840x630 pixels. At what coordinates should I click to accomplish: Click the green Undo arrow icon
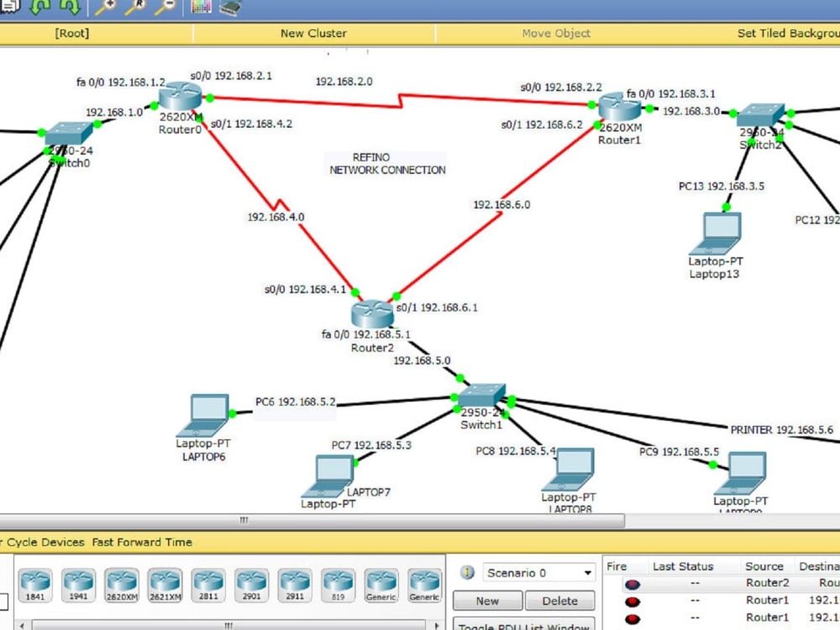pos(39,8)
